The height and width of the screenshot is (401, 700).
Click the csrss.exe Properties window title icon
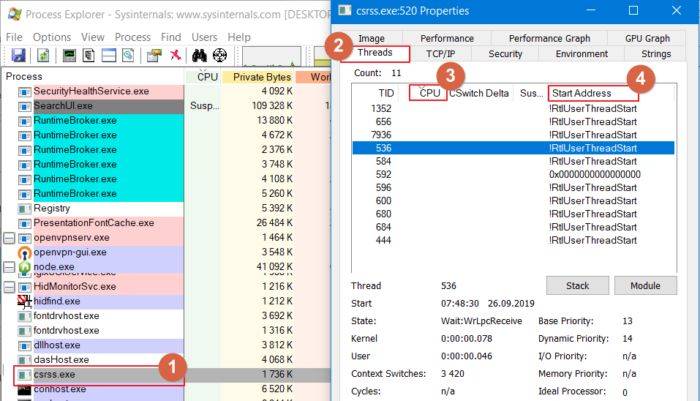coord(345,10)
